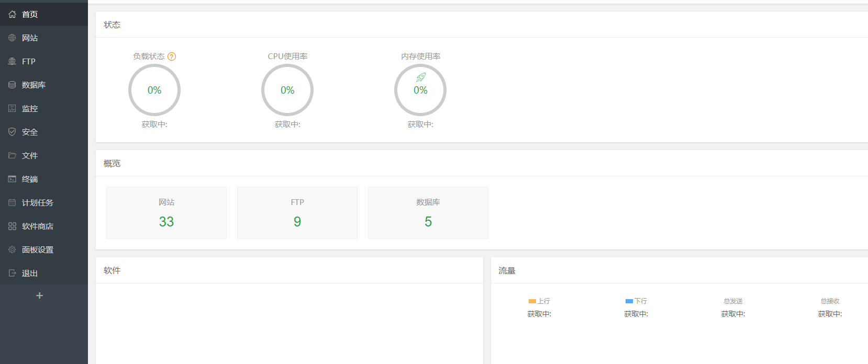Screen dimensions: 868x364
Task: Click 获取中 under the 下行 legend
Action: pos(636,314)
